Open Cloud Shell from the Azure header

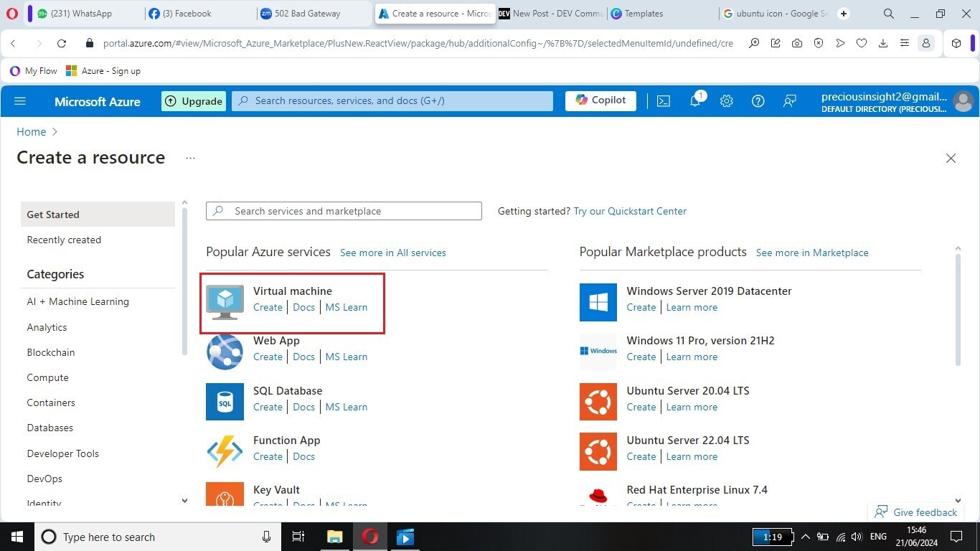point(664,101)
